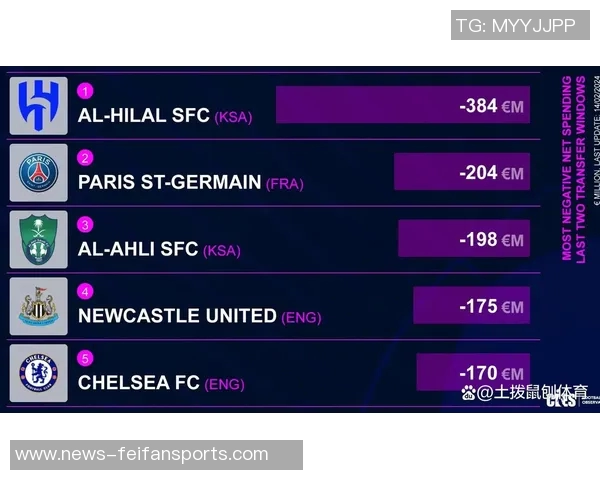Screen dimensions: 600x480
Task: Select the CHELSEA FC team name
Action: pos(138,383)
